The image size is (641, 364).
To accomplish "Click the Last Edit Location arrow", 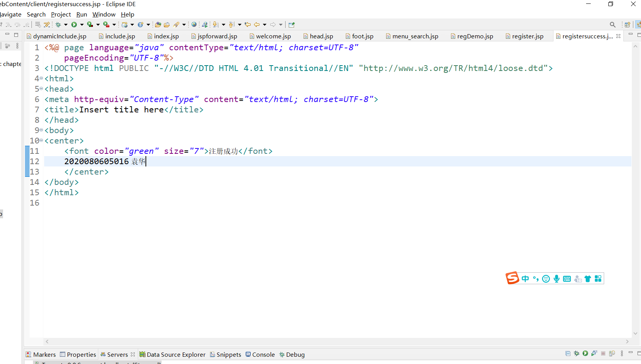I will pos(248,25).
